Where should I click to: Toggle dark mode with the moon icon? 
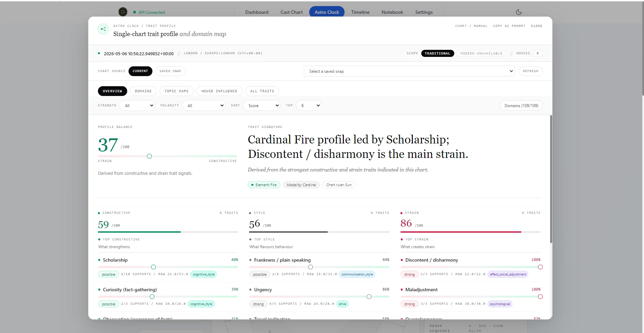(x=519, y=12)
